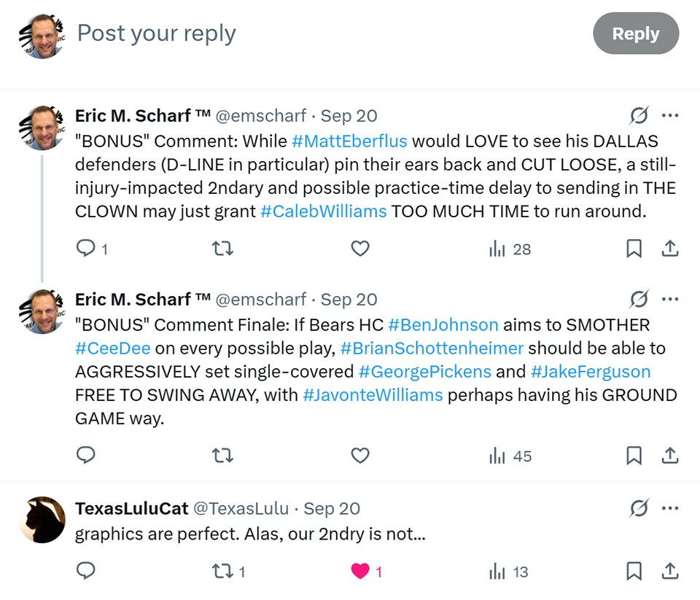The height and width of the screenshot is (600, 700).
Task: Type in the "Post your reply" field
Action: tap(292, 34)
